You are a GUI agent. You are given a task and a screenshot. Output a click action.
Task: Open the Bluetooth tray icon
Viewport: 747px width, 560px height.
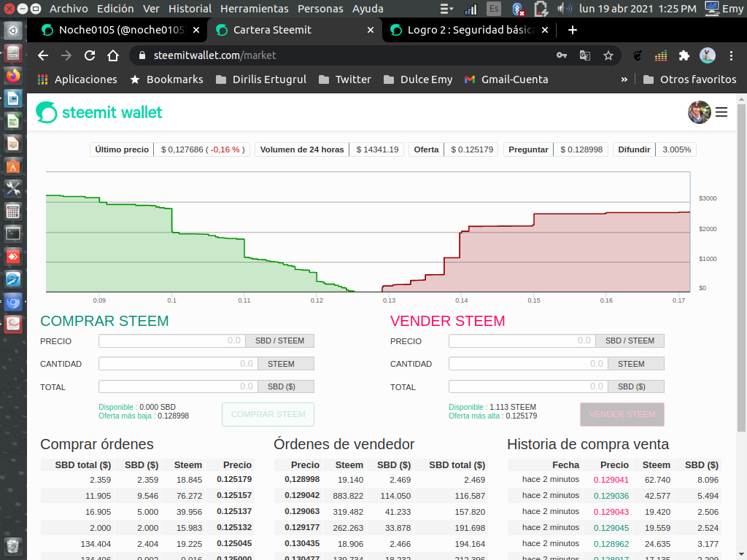point(517,9)
